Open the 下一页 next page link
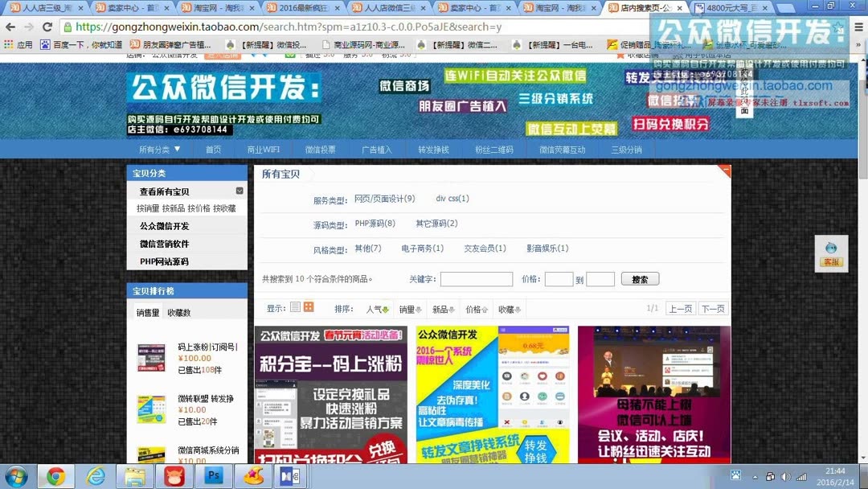 click(712, 308)
